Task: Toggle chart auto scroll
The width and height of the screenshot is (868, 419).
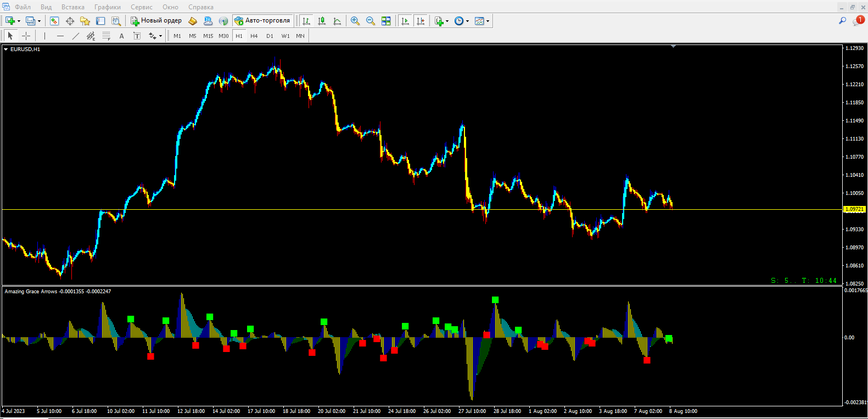Action: [405, 21]
